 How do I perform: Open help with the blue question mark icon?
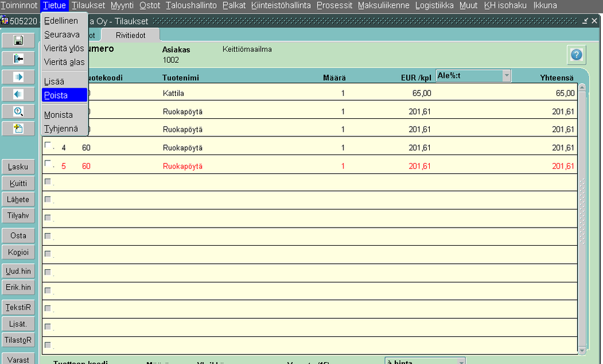point(576,55)
